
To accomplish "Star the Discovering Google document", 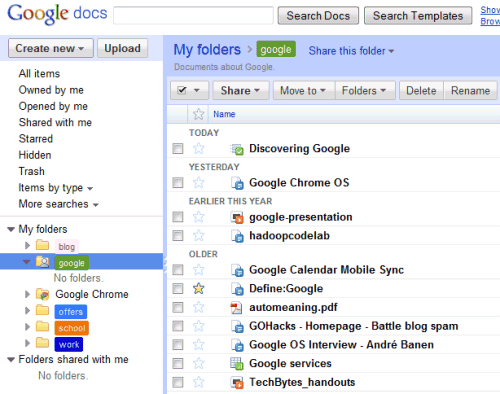I will click(x=199, y=148).
